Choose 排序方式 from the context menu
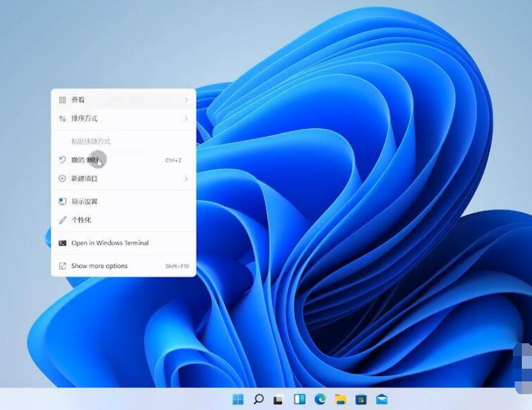This screenshot has height=410, width=532. click(x=123, y=119)
